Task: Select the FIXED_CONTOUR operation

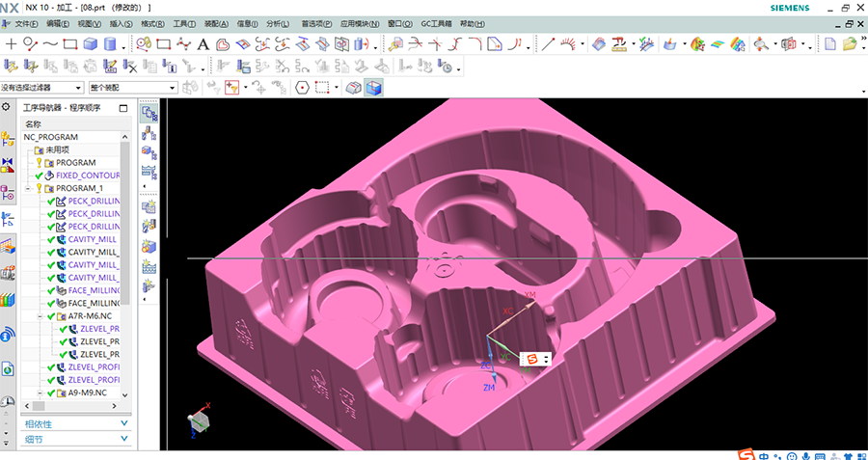Action: (x=87, y=176)
